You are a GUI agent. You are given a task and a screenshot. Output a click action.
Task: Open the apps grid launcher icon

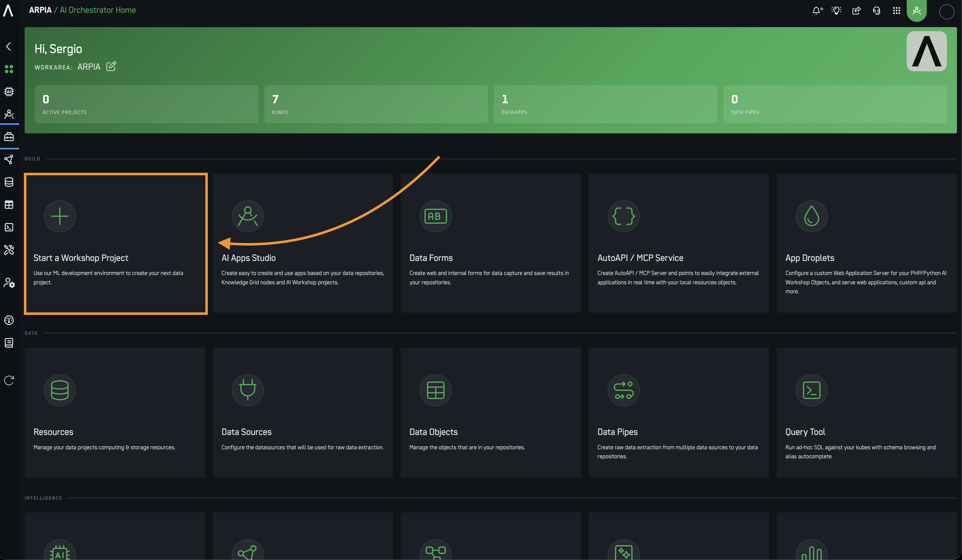(x=897, y=10)
